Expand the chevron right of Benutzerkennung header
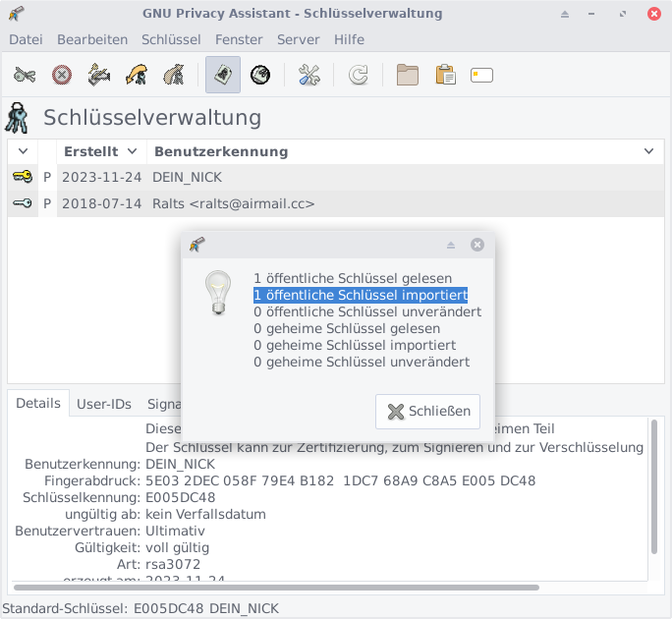Image resolution: width=672 pixels, height=619 pixels. (x=648, y=151)
